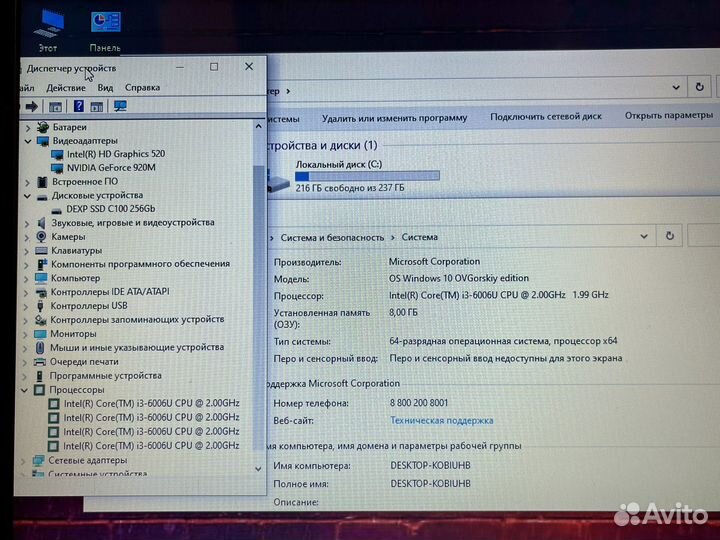Viewport: 720px width, 540px height.
Task: Click the properties pane toolbar icon
Action: click(x=96, y=107)
